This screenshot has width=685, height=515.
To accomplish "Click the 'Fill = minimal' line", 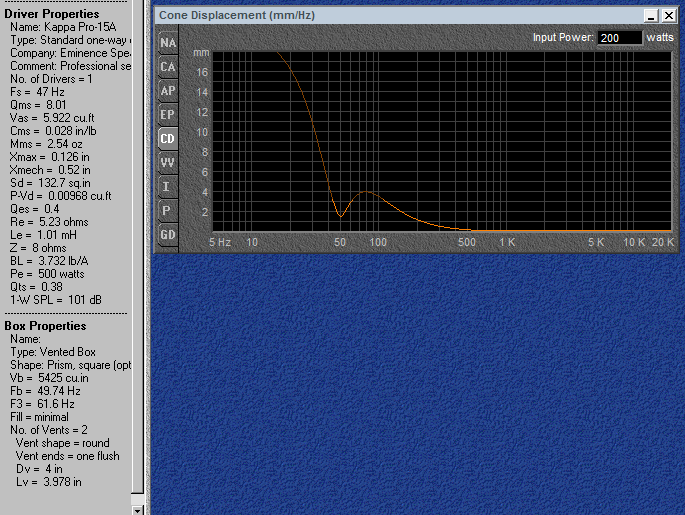I will click(39, 417).
